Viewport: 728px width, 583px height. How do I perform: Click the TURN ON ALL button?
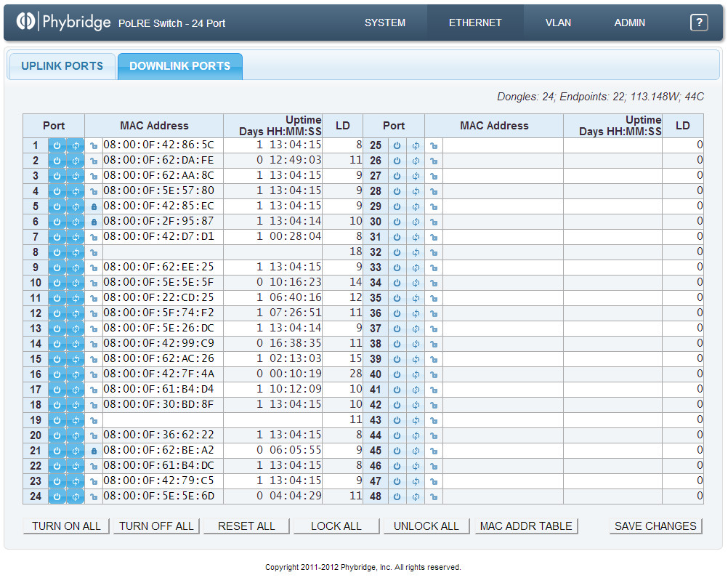pos(66,526)
